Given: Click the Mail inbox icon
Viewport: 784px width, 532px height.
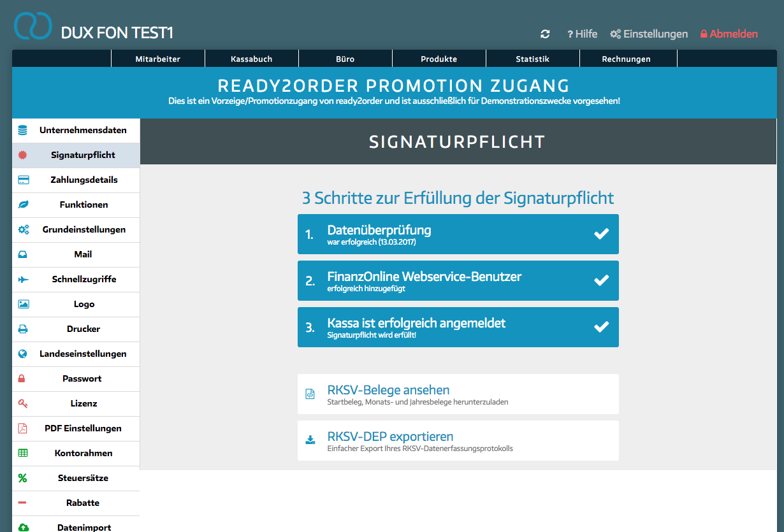Looking at the screenshot, I should 23,254.
